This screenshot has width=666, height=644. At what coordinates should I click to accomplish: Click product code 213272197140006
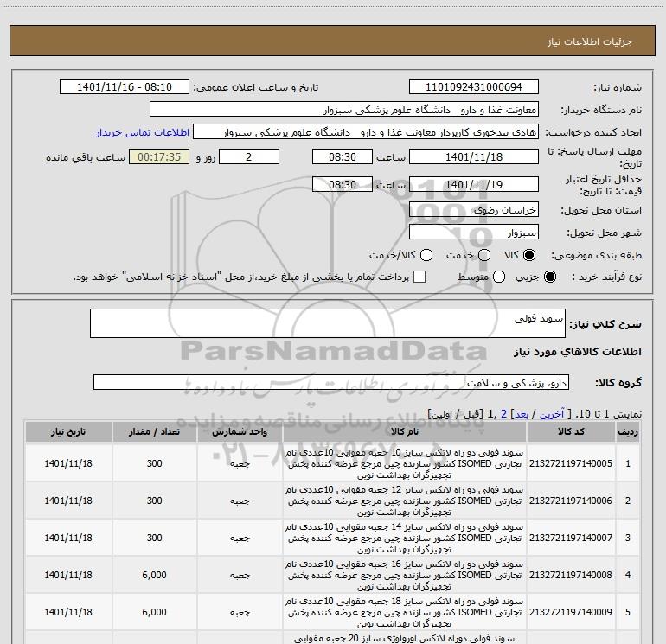coord(571,501)
